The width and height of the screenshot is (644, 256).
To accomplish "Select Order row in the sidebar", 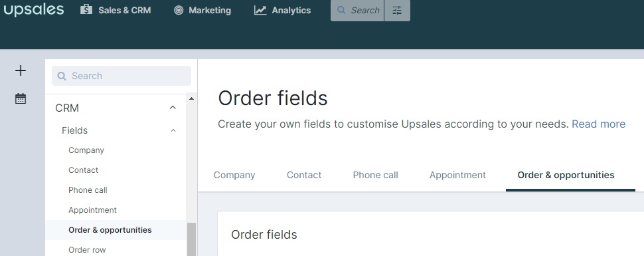I will [87, 250].
